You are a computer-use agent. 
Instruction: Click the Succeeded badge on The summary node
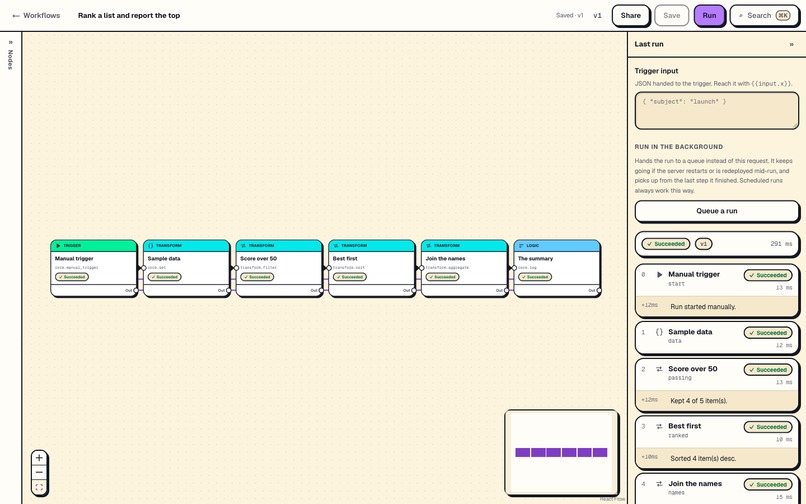coord(535,277)
